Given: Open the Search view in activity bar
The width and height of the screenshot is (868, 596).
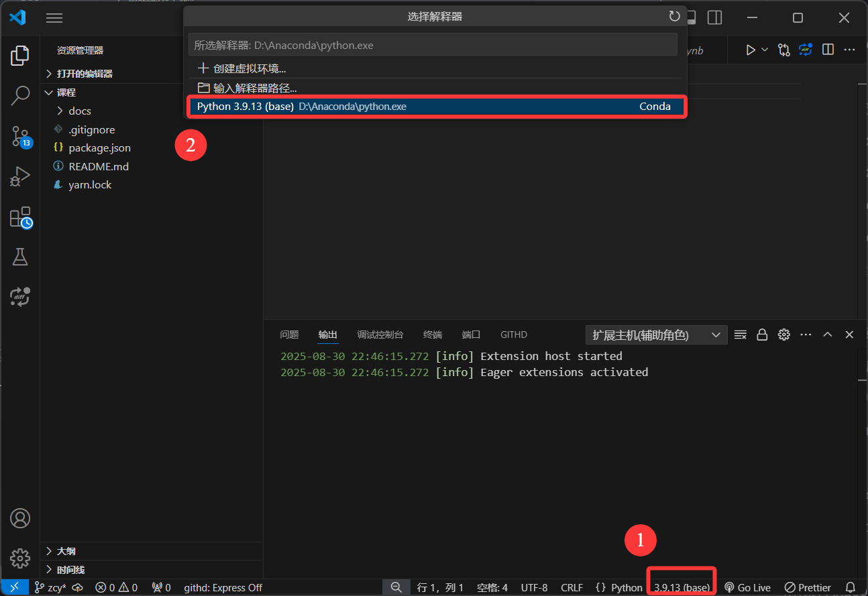Looking at the screenshot, I should pos(20,96).
